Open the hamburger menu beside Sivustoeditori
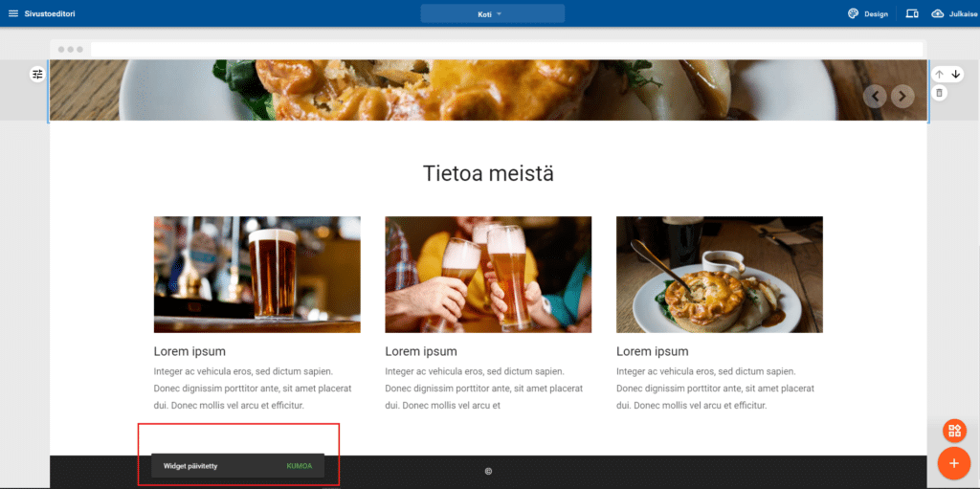This screenshot has height=489, width=980. coord(12,13)
